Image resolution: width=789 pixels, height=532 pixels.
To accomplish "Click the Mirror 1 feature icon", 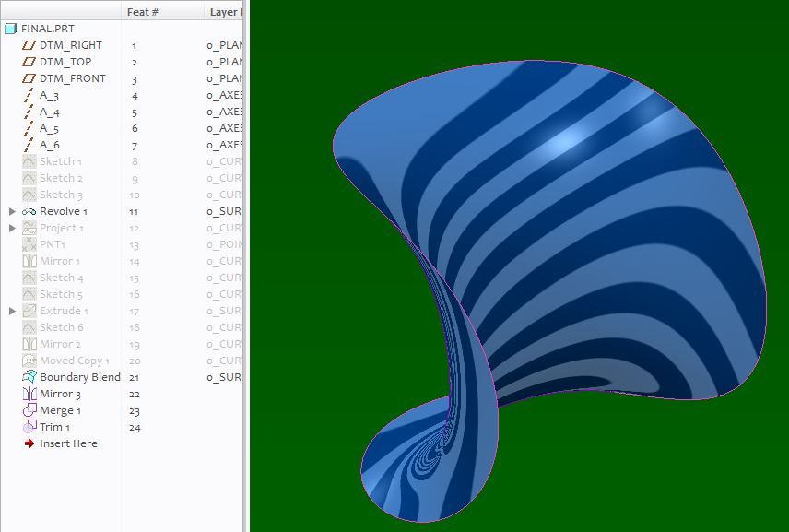I will [x=29, y=261].
